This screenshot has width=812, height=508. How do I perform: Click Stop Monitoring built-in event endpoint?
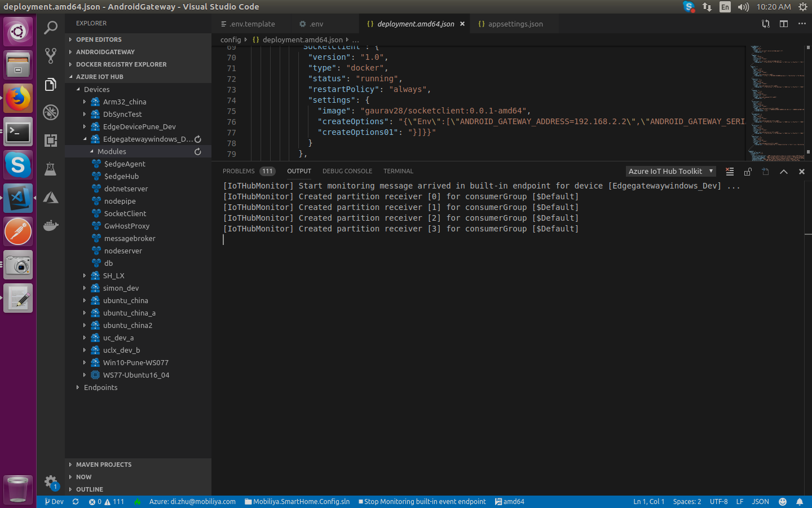(422, 501)
